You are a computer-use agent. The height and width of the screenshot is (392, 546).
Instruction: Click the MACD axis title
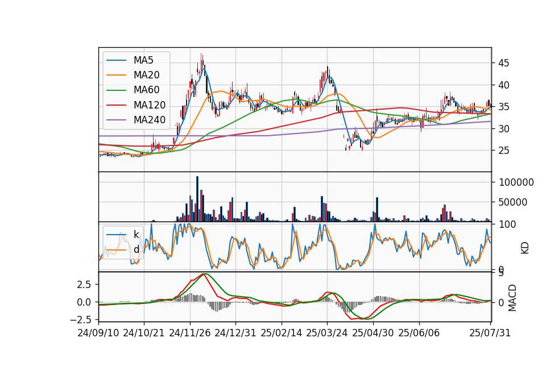512,298
